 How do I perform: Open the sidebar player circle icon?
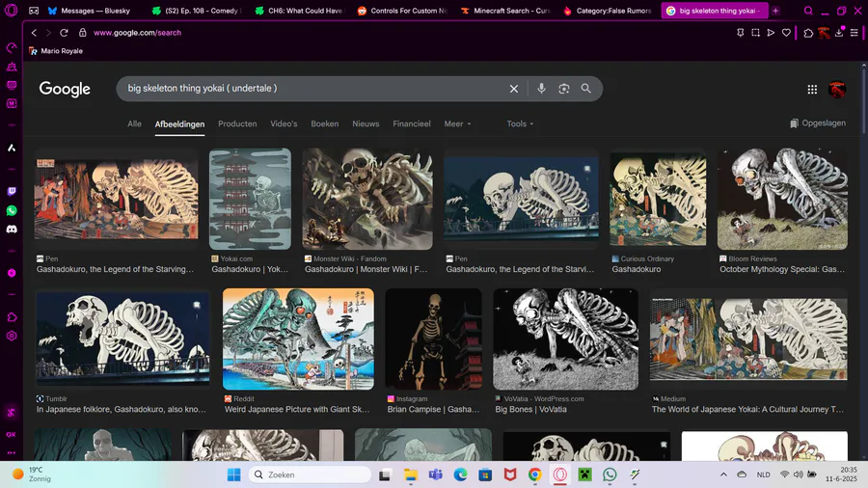pos(12,273)
